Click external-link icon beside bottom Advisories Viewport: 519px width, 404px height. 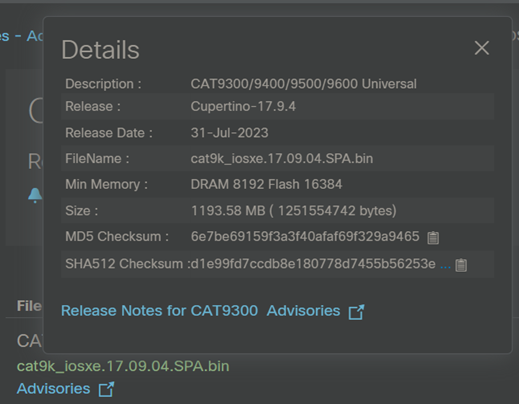click(x=106, y=389)
